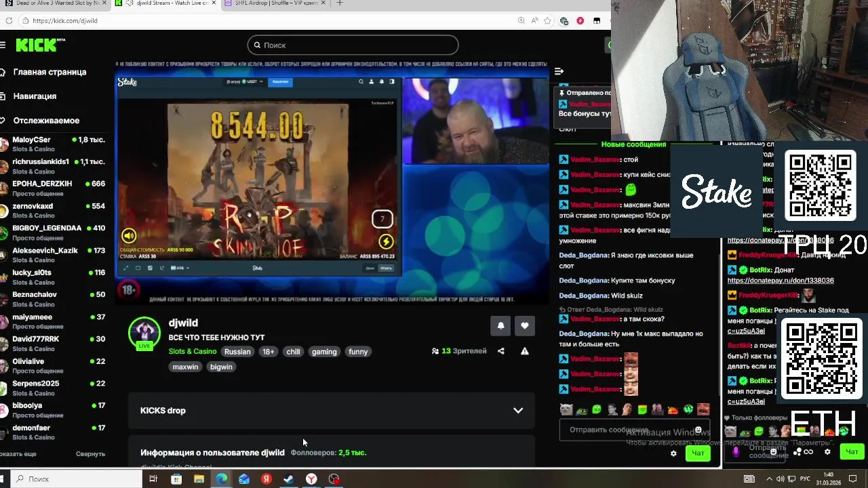
Task: Open demonfaer channel in sidebar
Action: 53,432
